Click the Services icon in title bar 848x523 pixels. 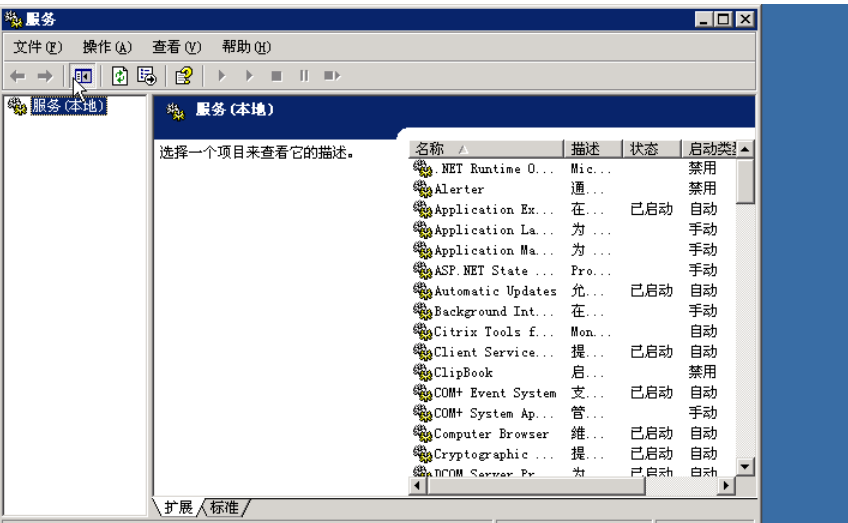pyautogui.click(x=14, y=19)
